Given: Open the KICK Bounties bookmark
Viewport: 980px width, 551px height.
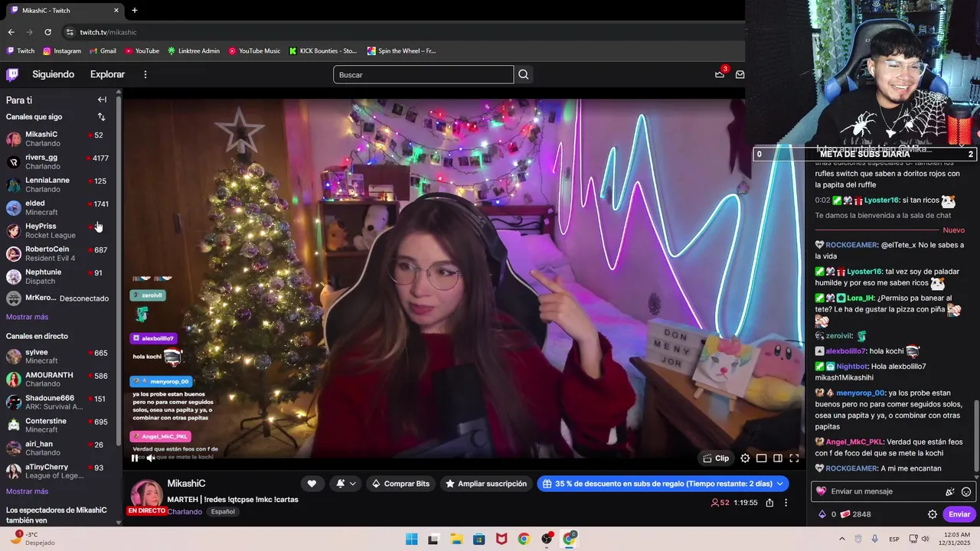Looking at the screenshot, I should pyautogui.click(x=322, y=51).
